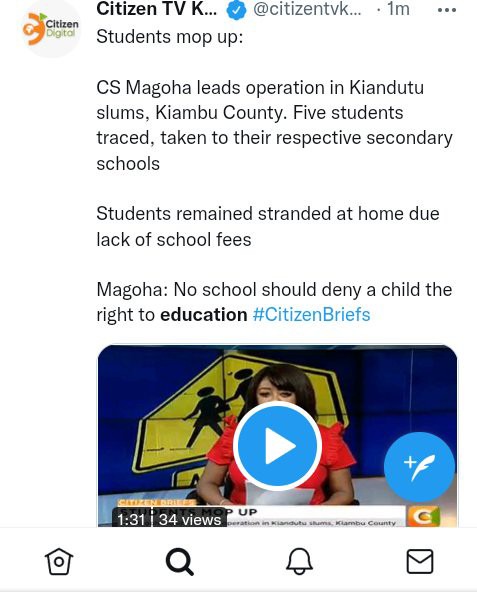Open the Citizen Digital profile avatar

[50, 30]
